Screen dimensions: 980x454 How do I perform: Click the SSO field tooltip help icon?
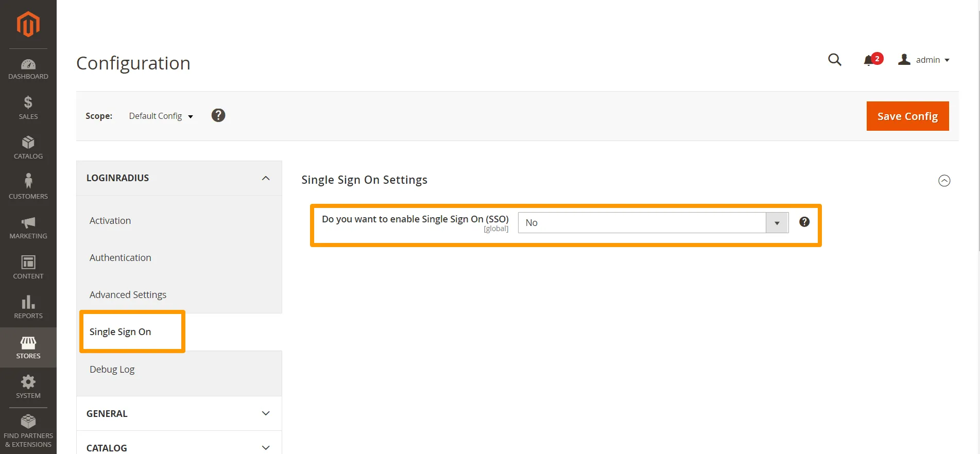[804, 222]
